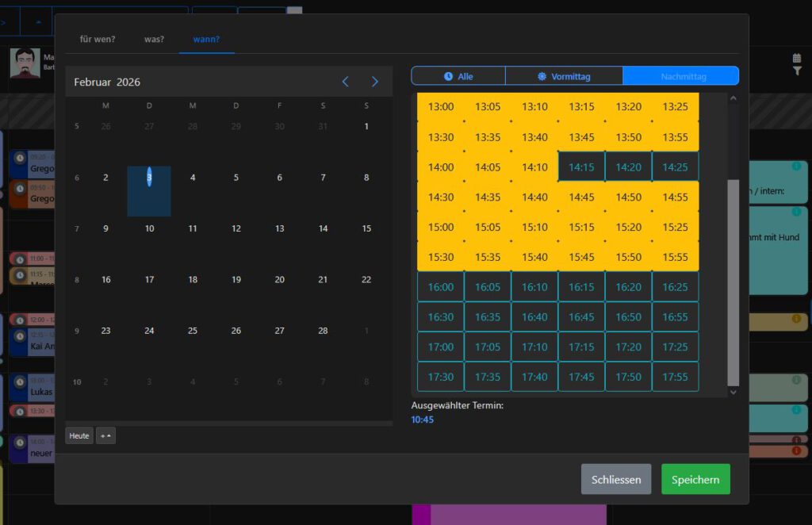Show all time slots with Alle

[x=458, y=76]
